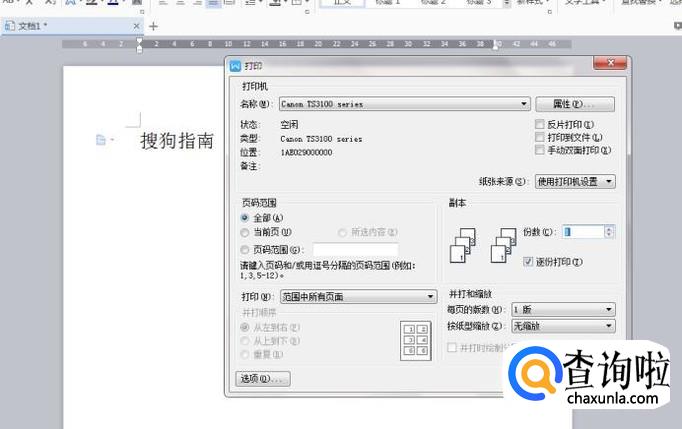Open the 按纸型缩放 dropdown
Viewport: 682px width, 429px height.
point(563,326)
